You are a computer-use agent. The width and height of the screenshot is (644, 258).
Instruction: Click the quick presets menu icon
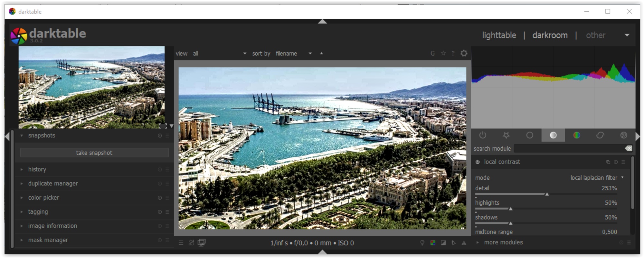coord(181,243)
